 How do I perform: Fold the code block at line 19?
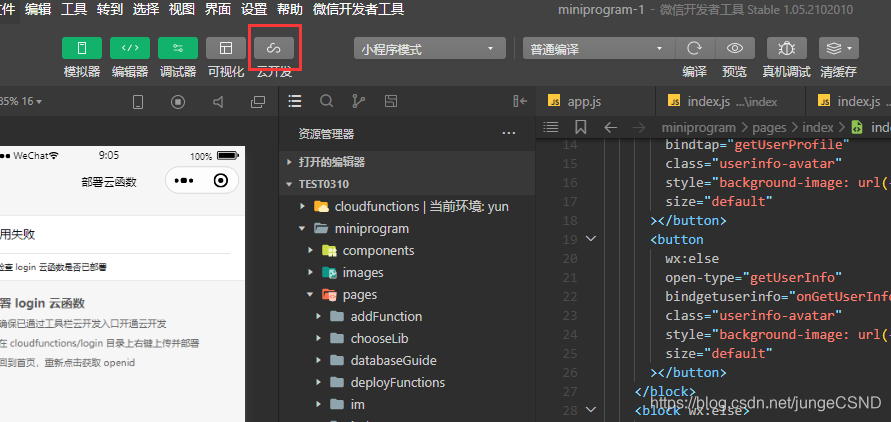click(591, 239)
